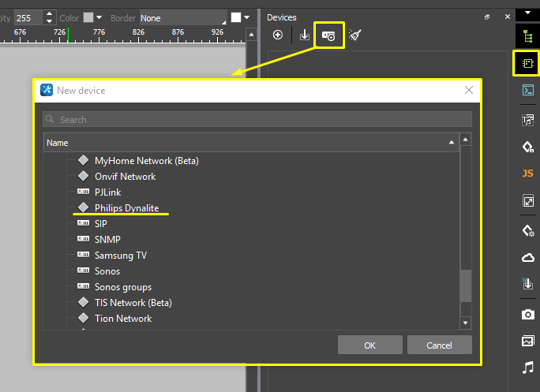Open the cloud panel in sidebar
Image resolution: width=540 pixels, height=392 pixels.
(527, 258)
